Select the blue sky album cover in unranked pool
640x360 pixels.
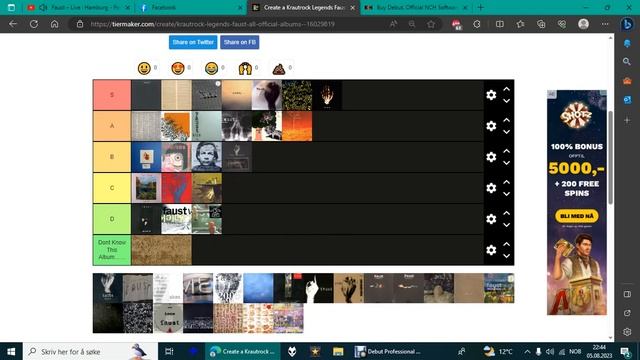pyautogui.click(x=258, y=288)
